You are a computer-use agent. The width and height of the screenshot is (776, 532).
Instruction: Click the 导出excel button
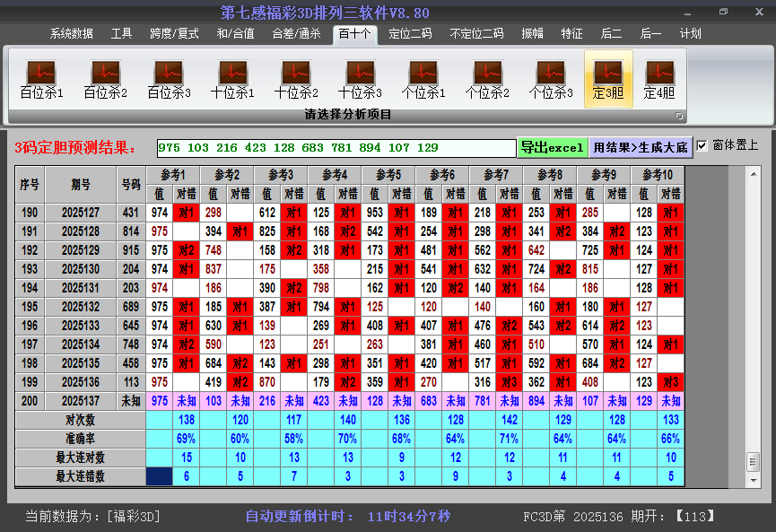pos(553,147)
